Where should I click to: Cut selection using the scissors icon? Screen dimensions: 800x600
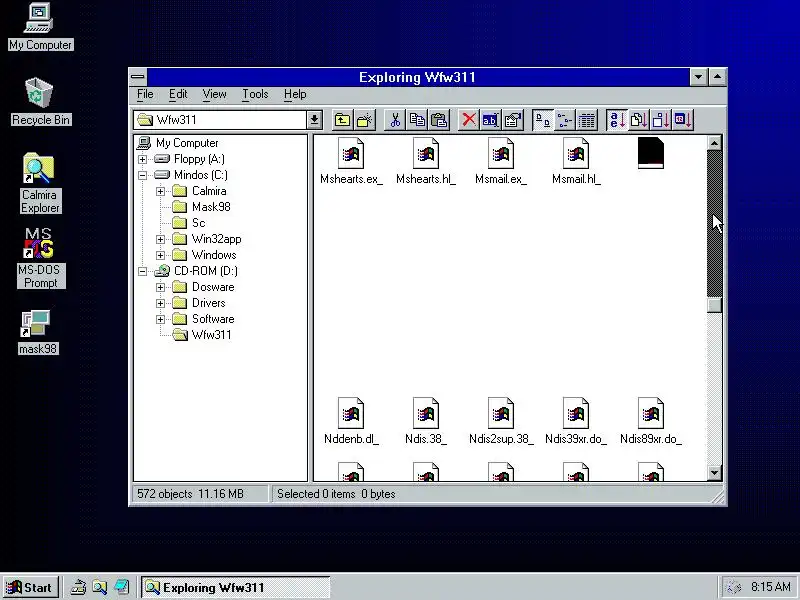(x=395, y=120)
